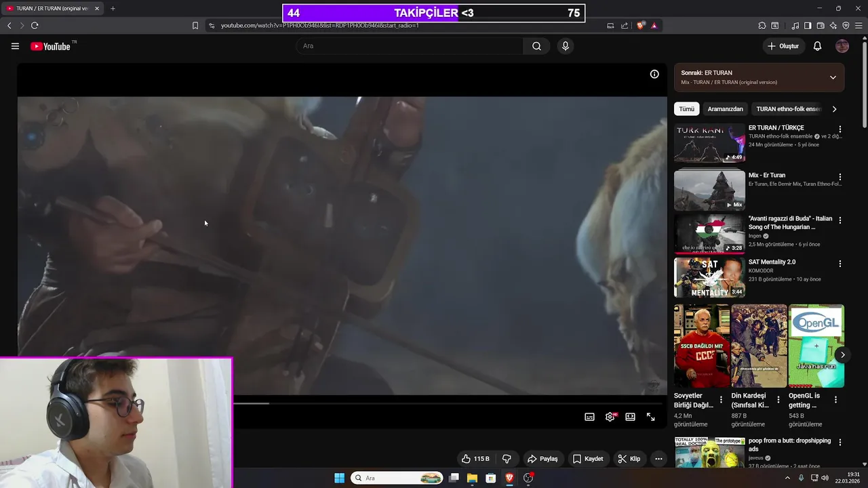Viewport: 868px width, 488px height.
Task: Start voice search with the microphone icon
Action: [565, 46]
